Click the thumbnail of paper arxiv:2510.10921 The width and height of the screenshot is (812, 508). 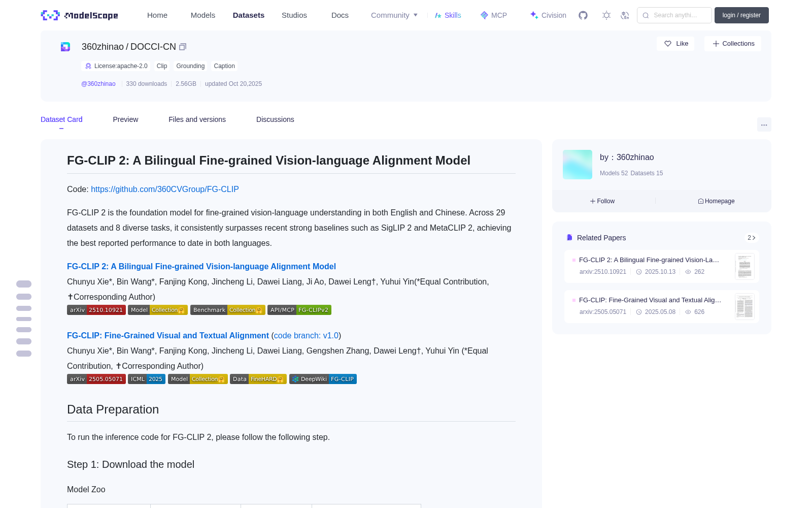[x=745, y=266]
